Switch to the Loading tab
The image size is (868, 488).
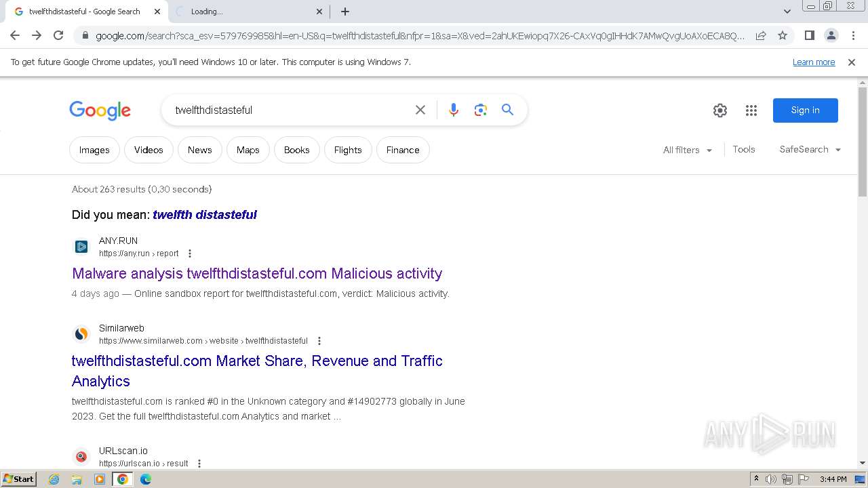coord(248,12)
